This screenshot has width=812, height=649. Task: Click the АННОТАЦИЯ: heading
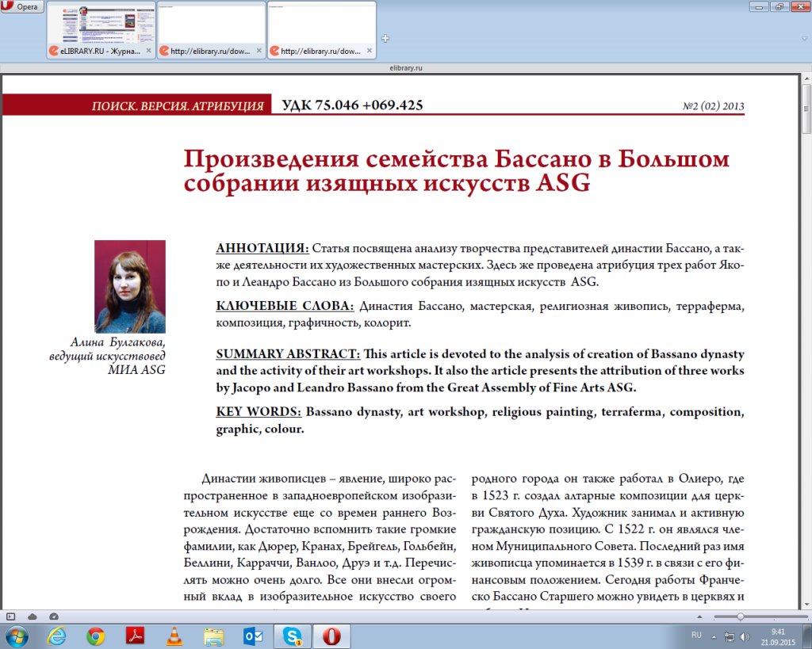(x=262, y=248)
